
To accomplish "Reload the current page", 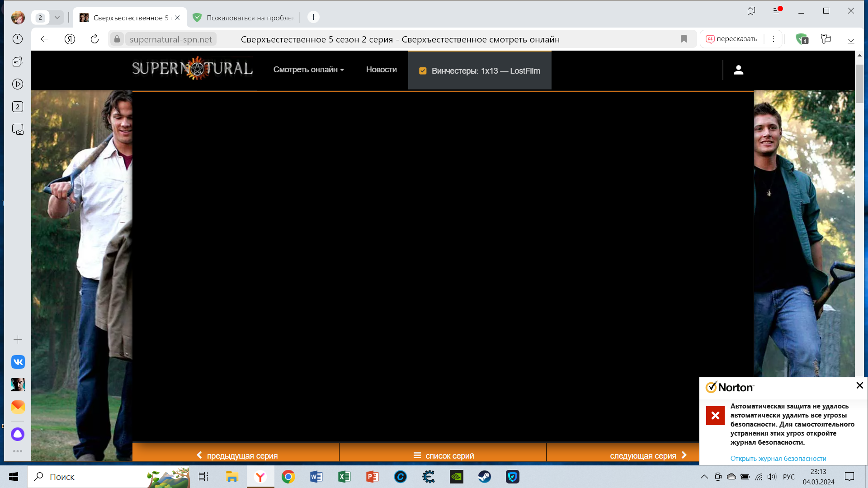I will 94,39.
